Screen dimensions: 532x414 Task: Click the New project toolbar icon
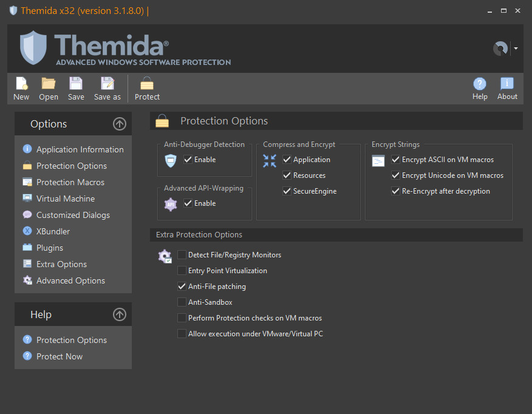pos(21,84)
